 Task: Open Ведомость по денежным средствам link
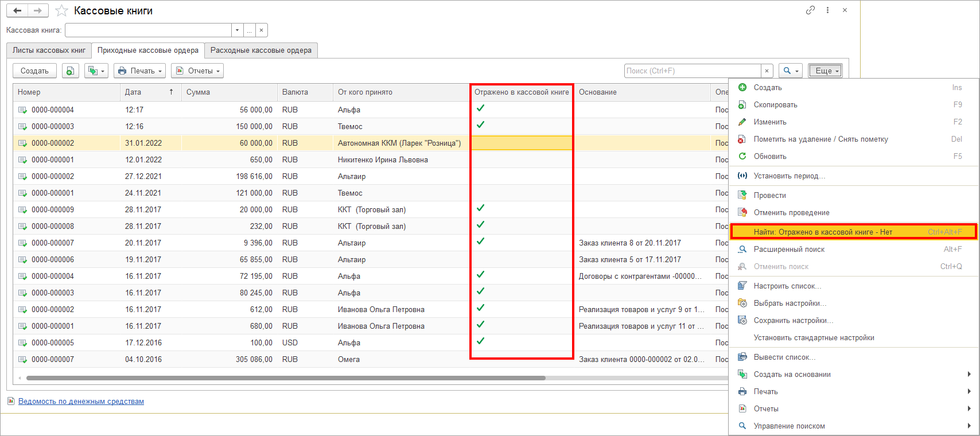click(x=81, y=401)
